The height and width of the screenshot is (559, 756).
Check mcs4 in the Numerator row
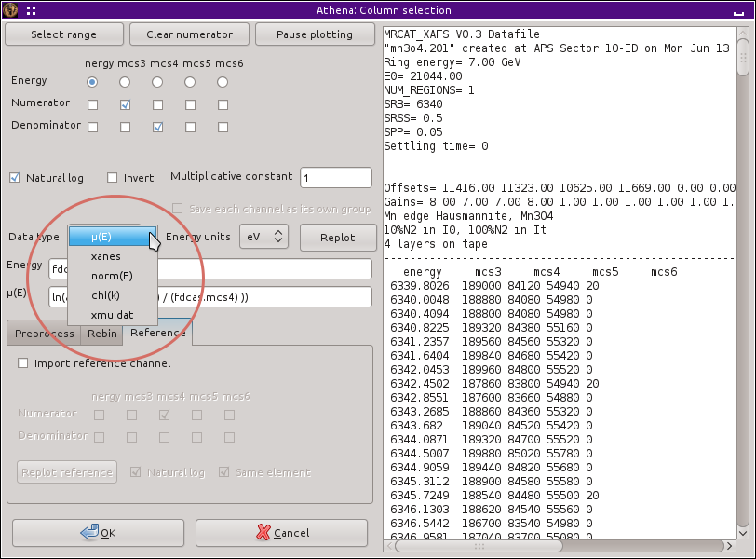tap(157, 104)
